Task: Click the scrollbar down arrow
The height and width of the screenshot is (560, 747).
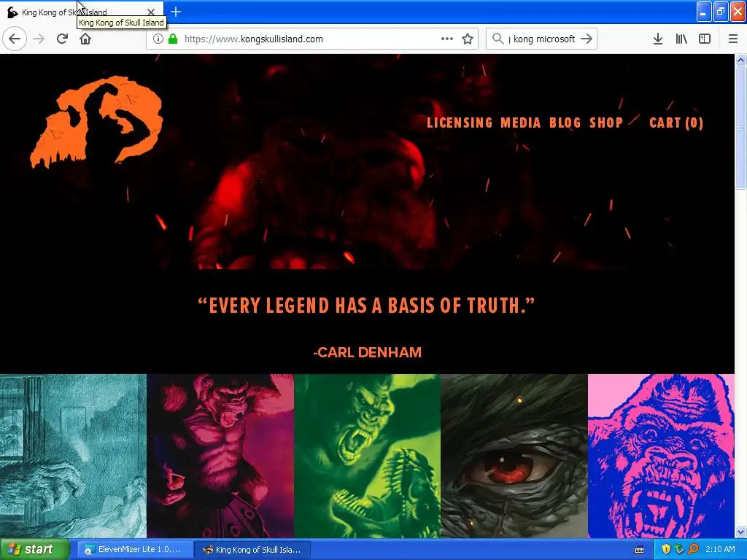Action: tap(741, 532)
